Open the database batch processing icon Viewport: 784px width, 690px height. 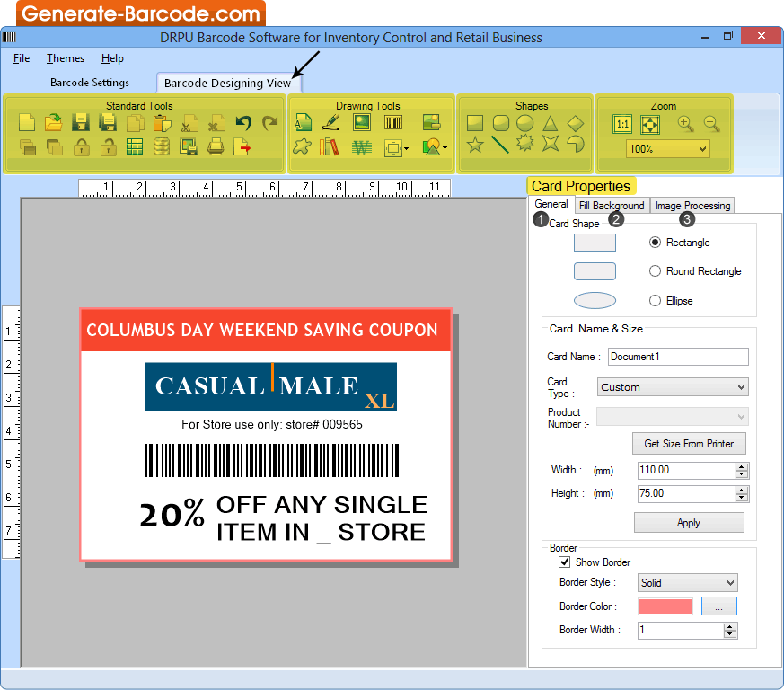(162, 146)
